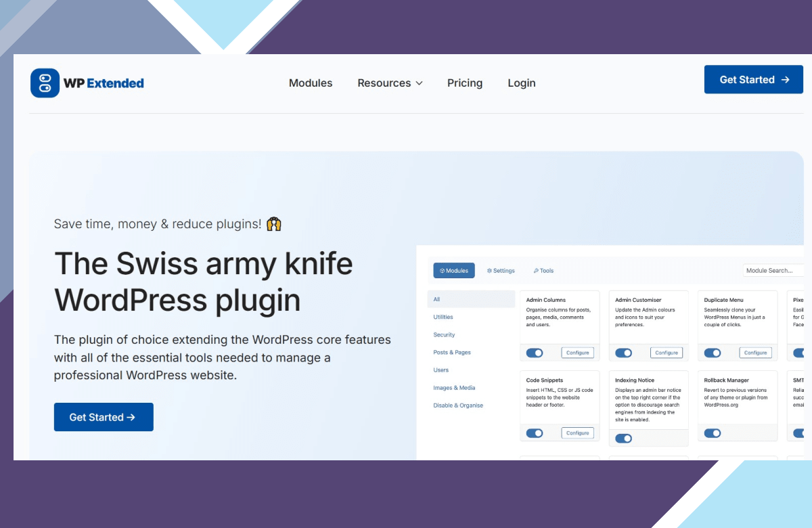Select the Modules tab in plugin panel
Image resolution: width=812 pixels, height=528 pixels.
click(454, 271)
